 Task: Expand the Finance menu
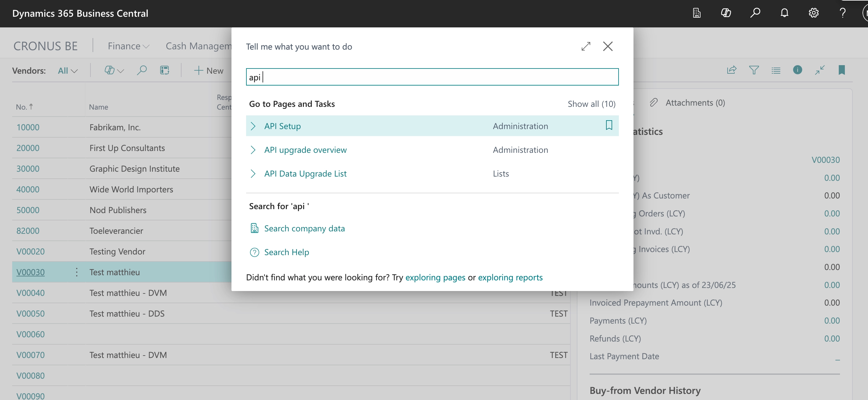click(x=129, y=46)
